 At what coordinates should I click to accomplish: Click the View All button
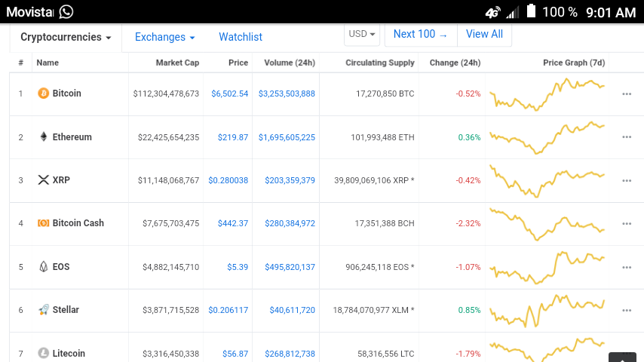(x=484, y=34)
